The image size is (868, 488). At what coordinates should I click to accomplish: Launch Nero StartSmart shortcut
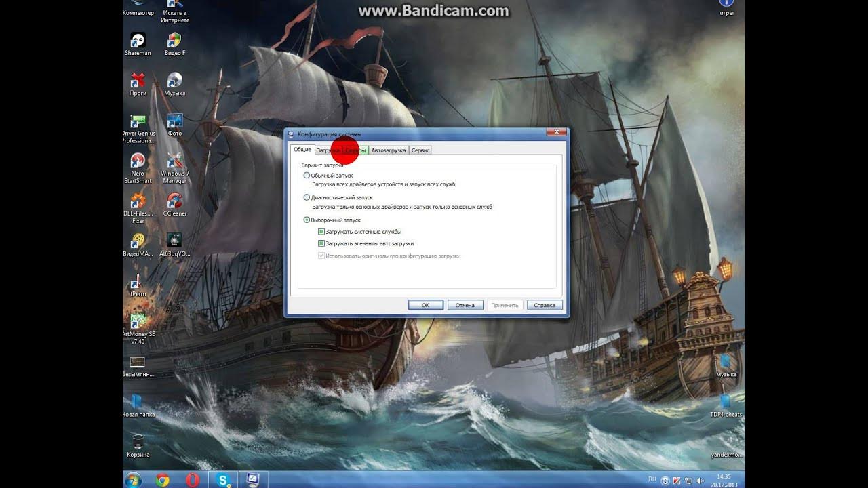click(138, 168)
